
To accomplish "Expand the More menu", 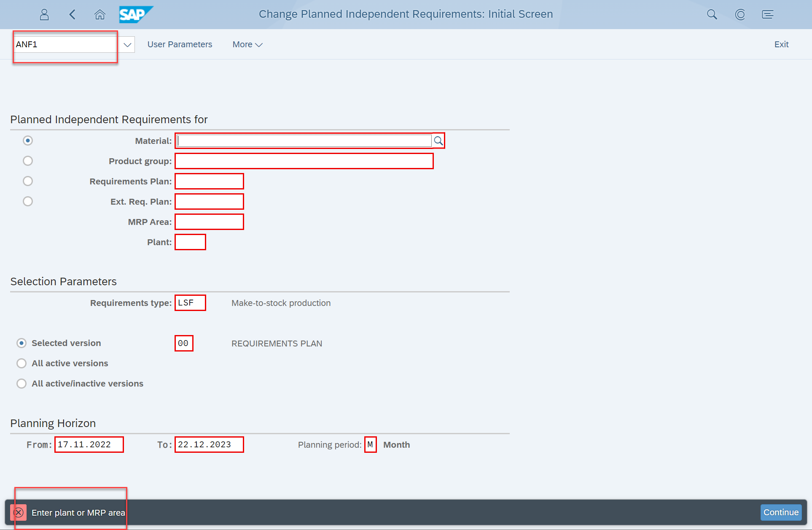I will (247, 44).
